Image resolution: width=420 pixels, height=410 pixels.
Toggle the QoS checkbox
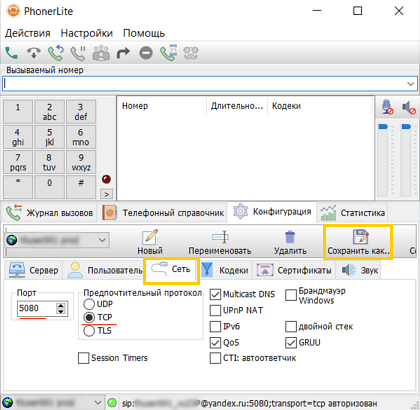(215, 343)
